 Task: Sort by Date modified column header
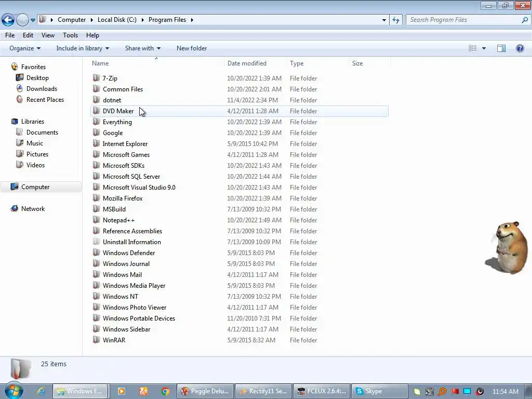255,63
